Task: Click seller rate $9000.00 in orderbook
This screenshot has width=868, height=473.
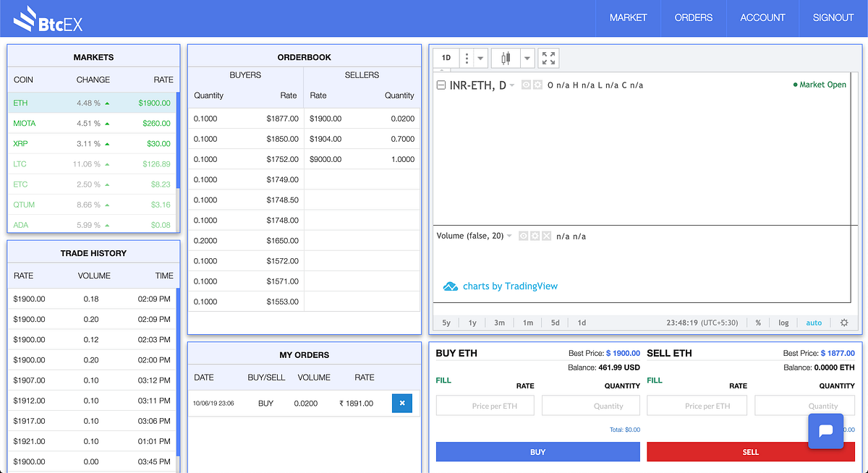Action: point(325,159)
